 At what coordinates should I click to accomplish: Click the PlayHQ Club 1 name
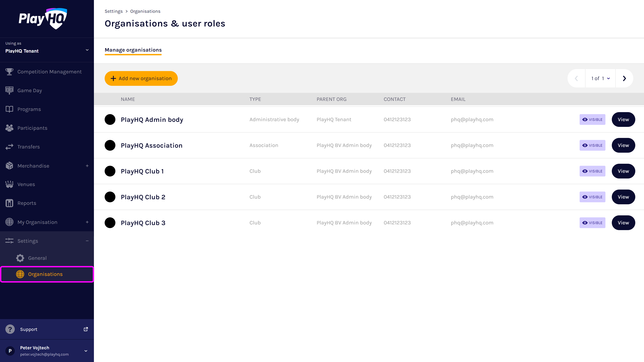pos(142,171)
